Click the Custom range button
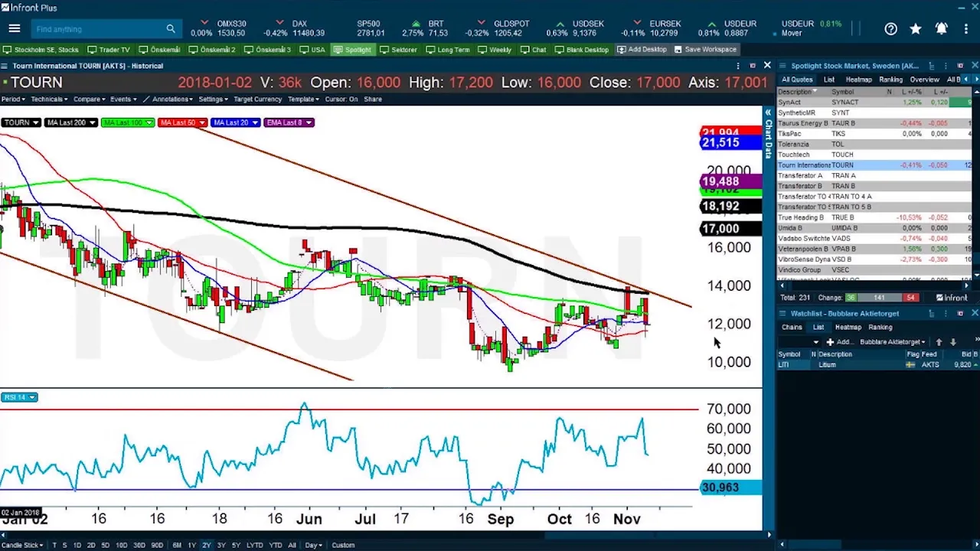This screenshot has height=551, width=980. [343, 545]
